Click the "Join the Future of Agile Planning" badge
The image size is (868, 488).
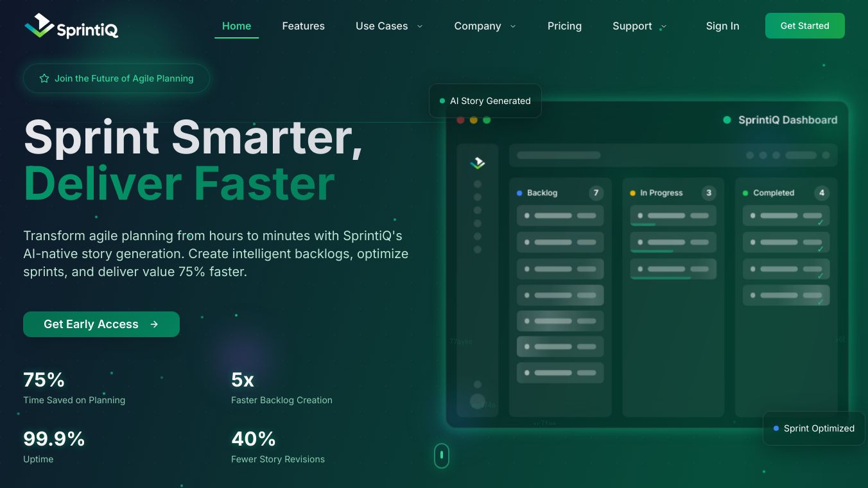point(116,78)
